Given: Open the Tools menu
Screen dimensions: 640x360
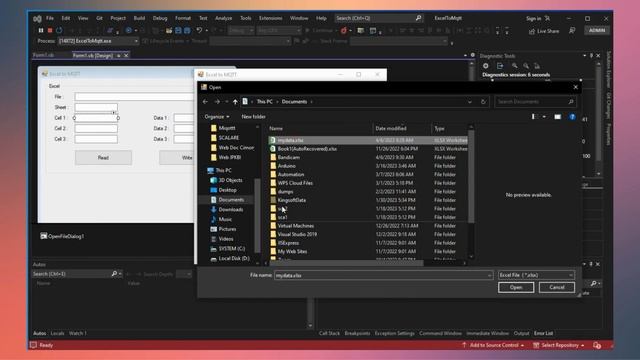Looking at the screenshot, I should point(245,18).
